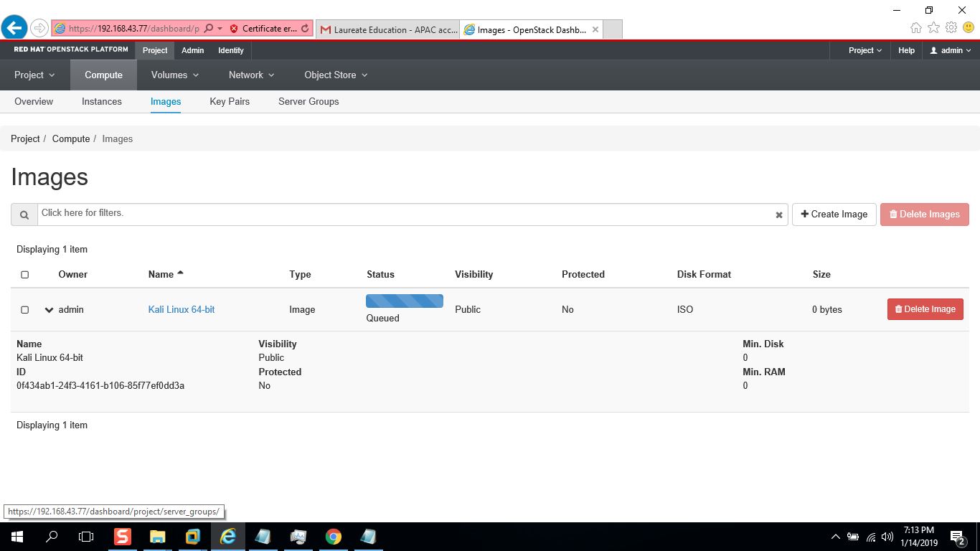The height and width of the screenshot is (551, 980).
Task: Close the Images - OpenStack Dashboard tab
Action: coord(595,29)
